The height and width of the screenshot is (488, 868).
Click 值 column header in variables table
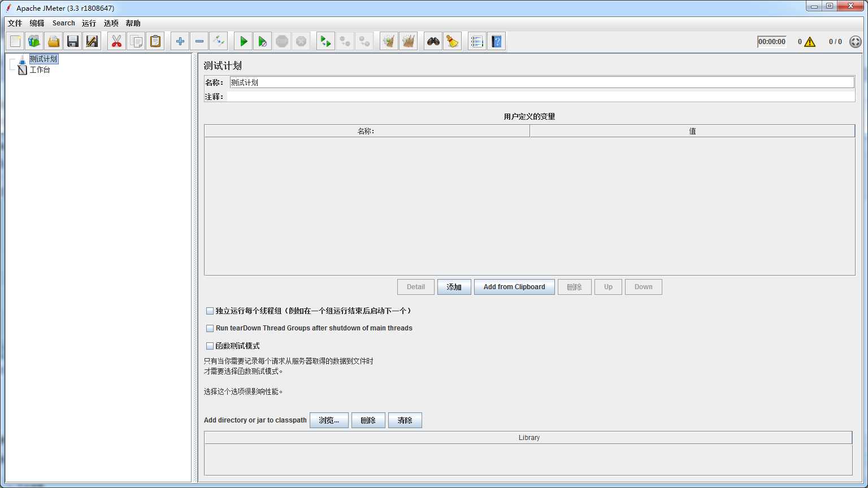[x=692, y=131]
